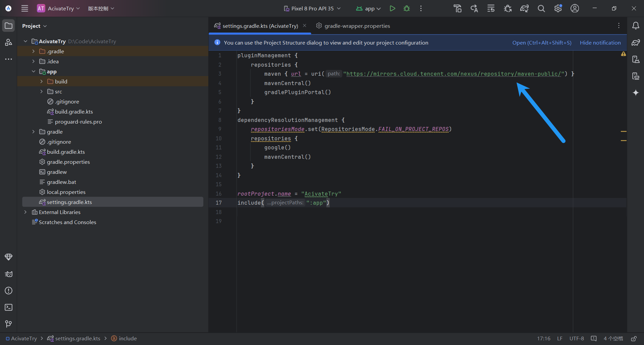
Task: Click Hide notification link
Action: click(600, 43)
